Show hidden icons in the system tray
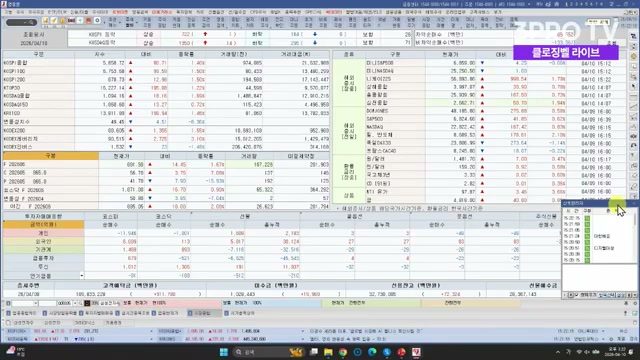 (558, 352)
